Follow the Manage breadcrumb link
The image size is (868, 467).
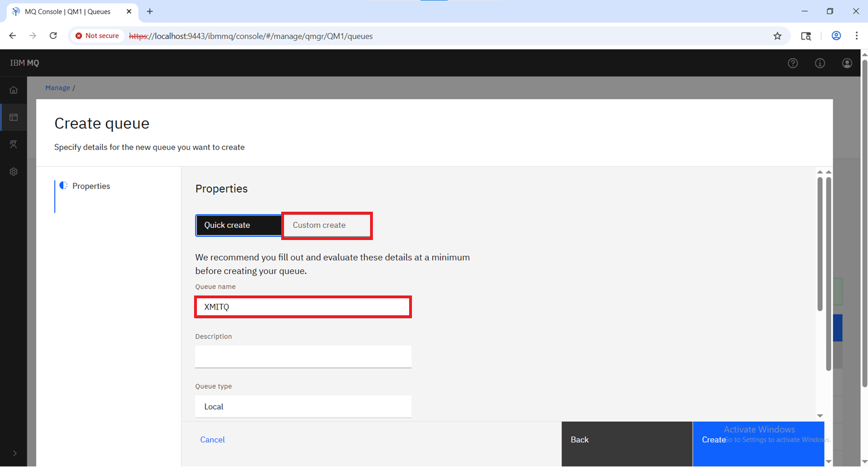[58, 88]
